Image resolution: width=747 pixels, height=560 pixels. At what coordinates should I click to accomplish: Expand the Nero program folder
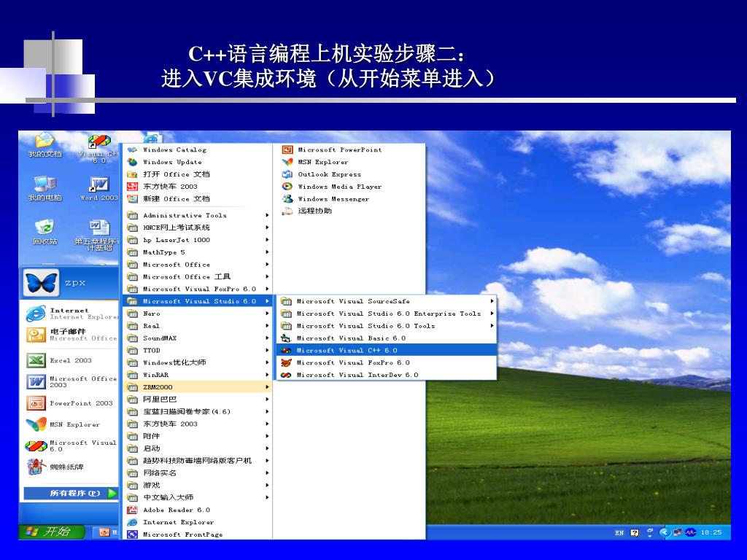[198, 314]
